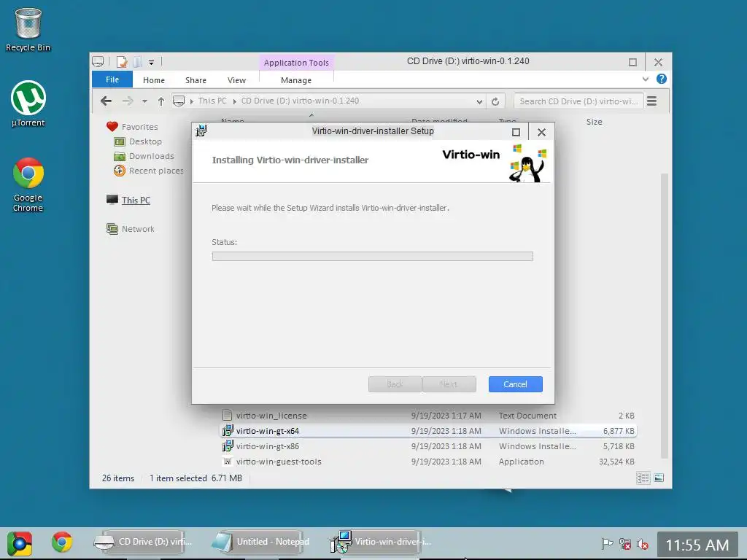This screenshot has width=747, height=560.
Task: Switch Explorer to details view icon
Action: [643, 478]
